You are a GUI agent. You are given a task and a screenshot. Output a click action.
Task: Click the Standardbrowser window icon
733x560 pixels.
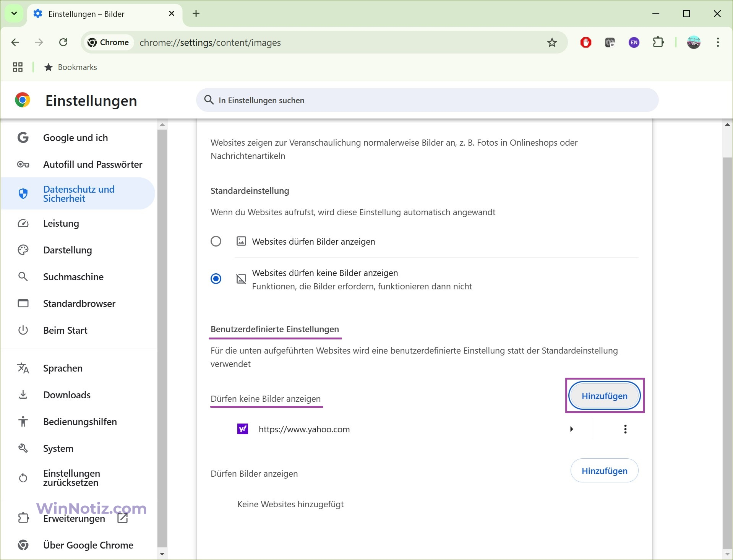[x=23, y=304]
